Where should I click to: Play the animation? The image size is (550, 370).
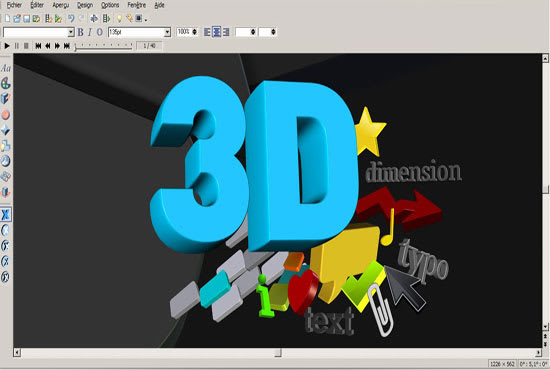click(x=7, y=46)
